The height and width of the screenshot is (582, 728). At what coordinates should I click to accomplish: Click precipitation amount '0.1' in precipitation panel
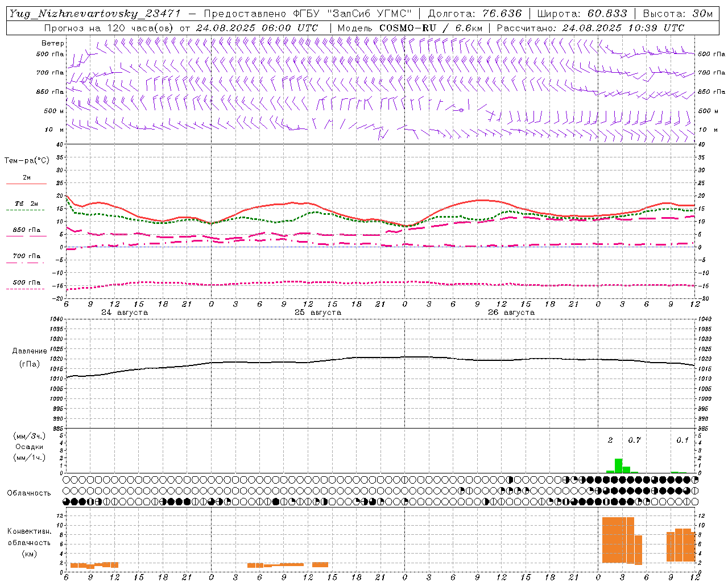[682, 440]
